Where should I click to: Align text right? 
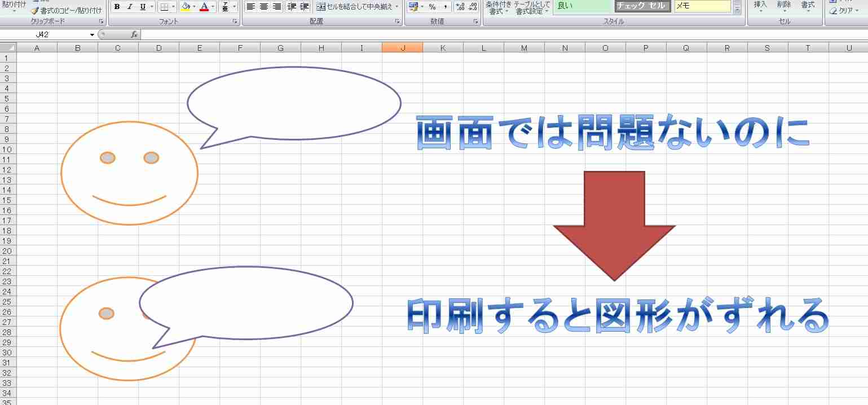pos(277,7)
